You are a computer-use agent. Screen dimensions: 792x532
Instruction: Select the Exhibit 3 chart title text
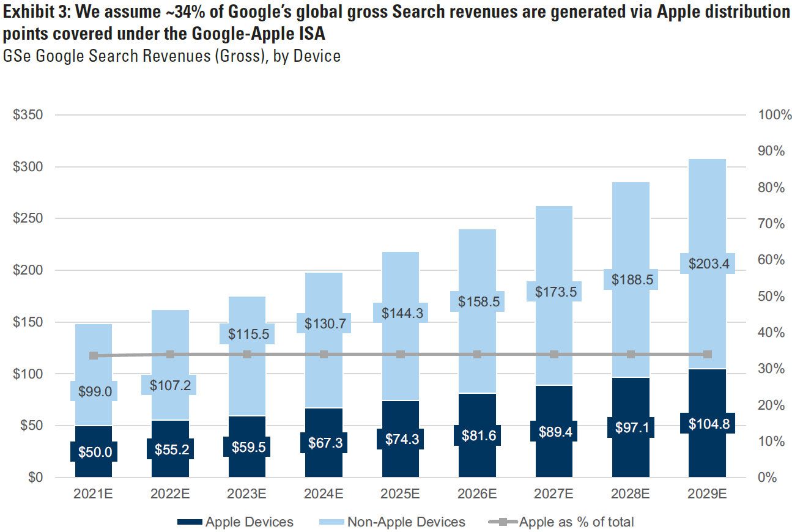point(395,20)
